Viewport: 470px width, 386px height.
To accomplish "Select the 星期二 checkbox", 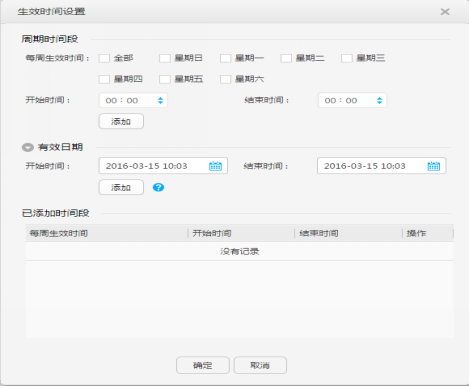I will [x=286, y=58].
